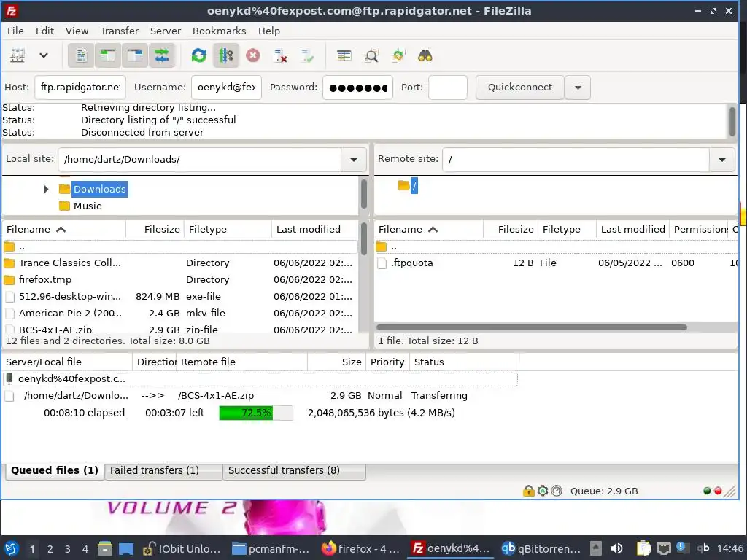Switch to the Successful transfers tab

click(294, 470)
